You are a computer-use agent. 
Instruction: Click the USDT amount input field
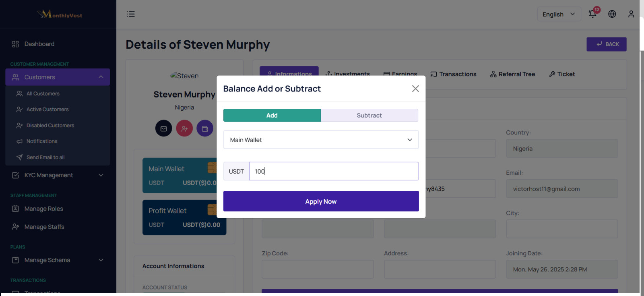(334, 171)
